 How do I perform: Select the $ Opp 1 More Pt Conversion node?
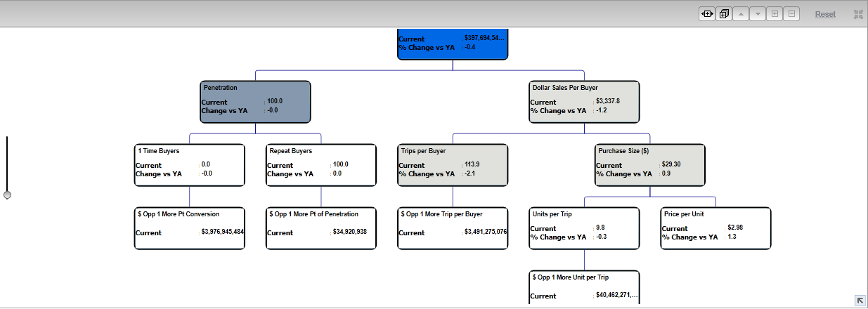[189, 228]
